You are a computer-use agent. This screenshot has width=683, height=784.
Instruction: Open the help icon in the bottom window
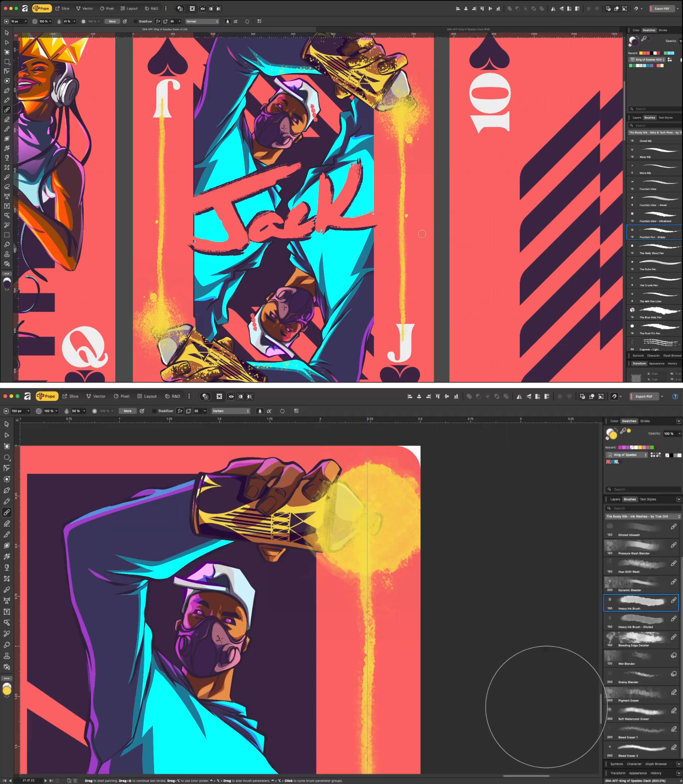(675, 396)
